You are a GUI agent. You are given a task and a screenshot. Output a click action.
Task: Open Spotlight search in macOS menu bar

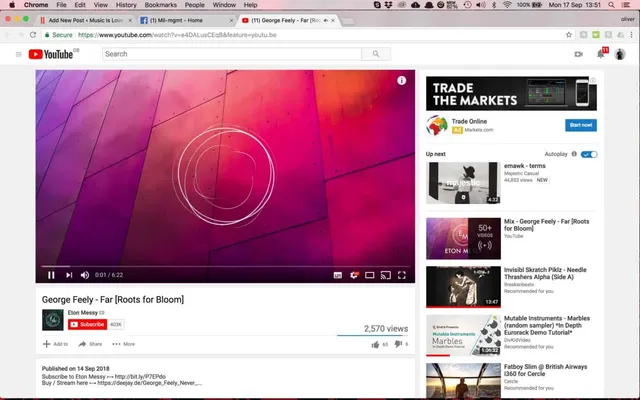point(611,5)
